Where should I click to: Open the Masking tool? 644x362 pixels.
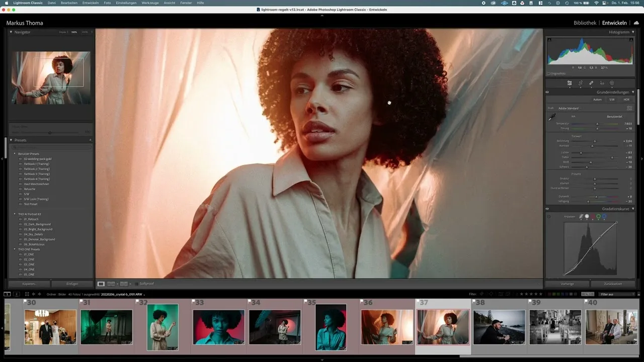612,83
